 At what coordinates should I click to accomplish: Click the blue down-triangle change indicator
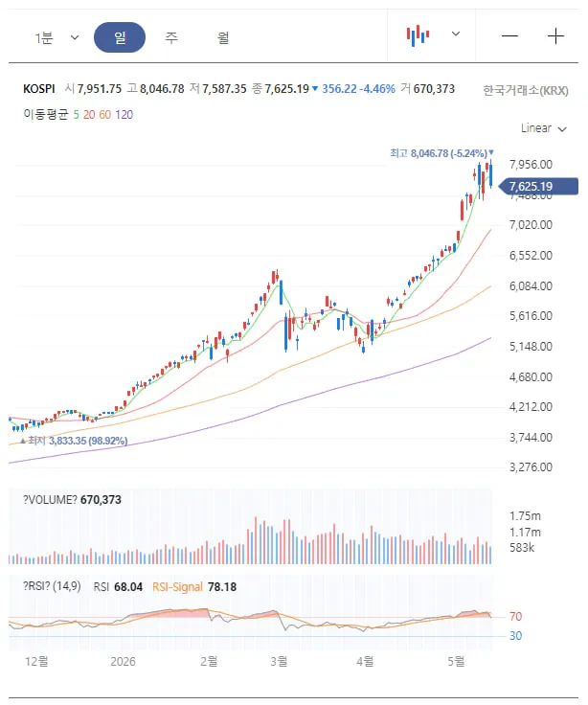(315, 88)
